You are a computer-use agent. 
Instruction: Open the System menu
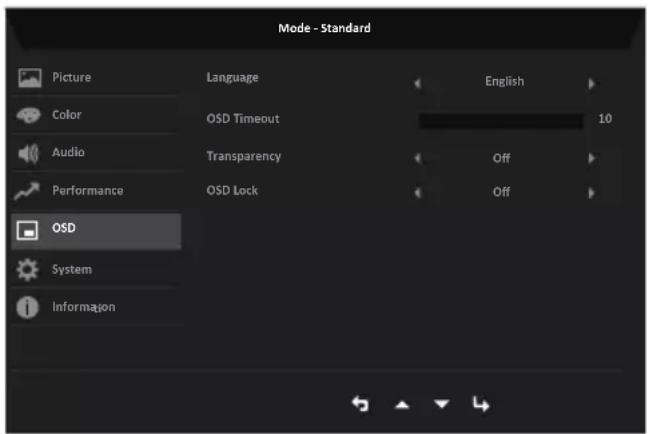[96, 269]
